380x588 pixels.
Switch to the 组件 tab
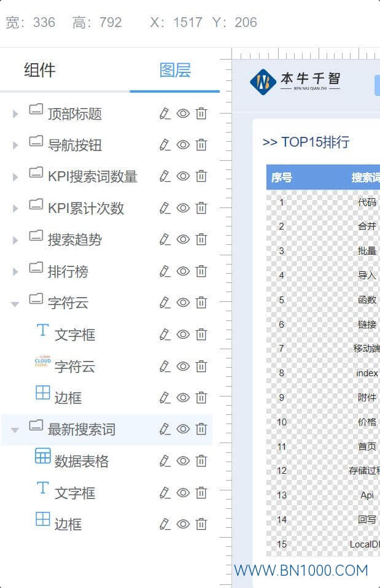pyautogui.click(x=40, y=70)
